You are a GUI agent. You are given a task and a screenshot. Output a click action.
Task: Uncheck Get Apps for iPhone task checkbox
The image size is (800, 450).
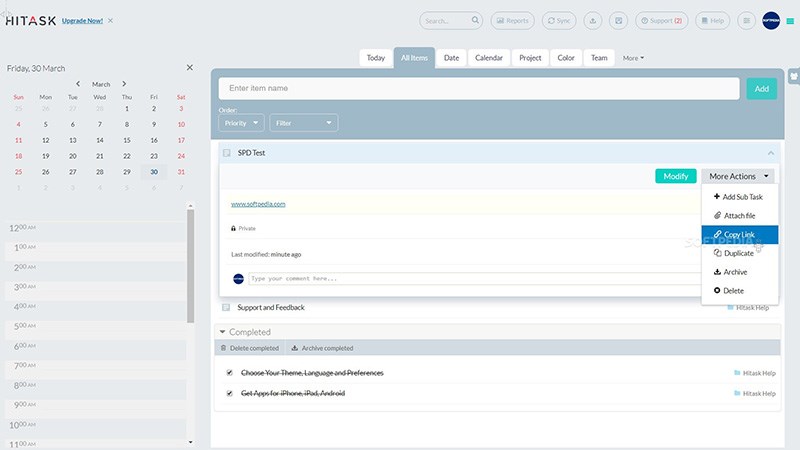tap(230, 393)
